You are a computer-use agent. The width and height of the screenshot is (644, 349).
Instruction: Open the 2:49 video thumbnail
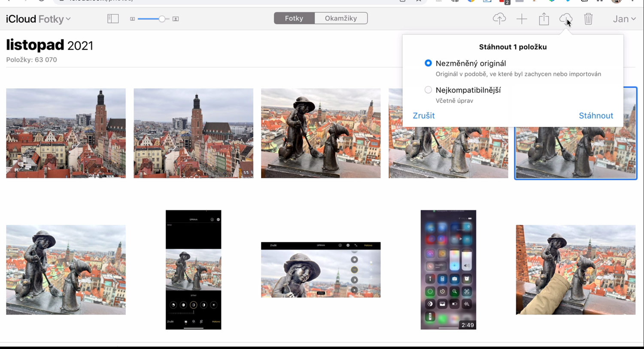click(448, 270)
